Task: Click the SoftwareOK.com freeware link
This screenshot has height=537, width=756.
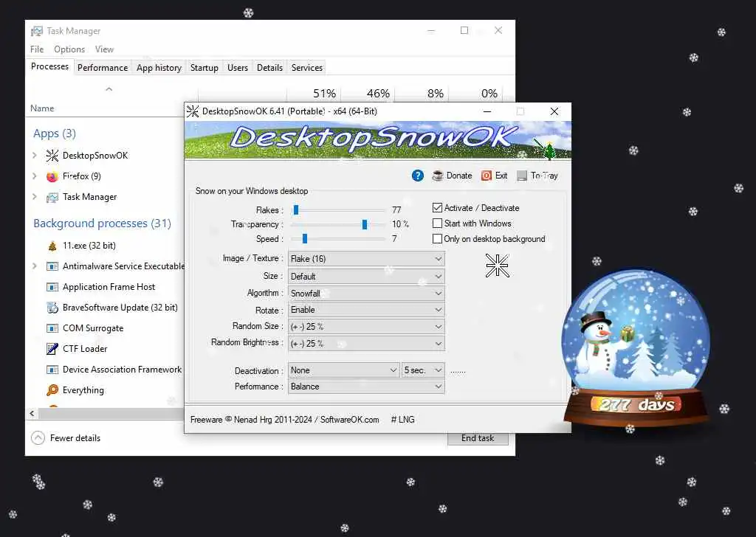Action: click(x=349, y=420)
